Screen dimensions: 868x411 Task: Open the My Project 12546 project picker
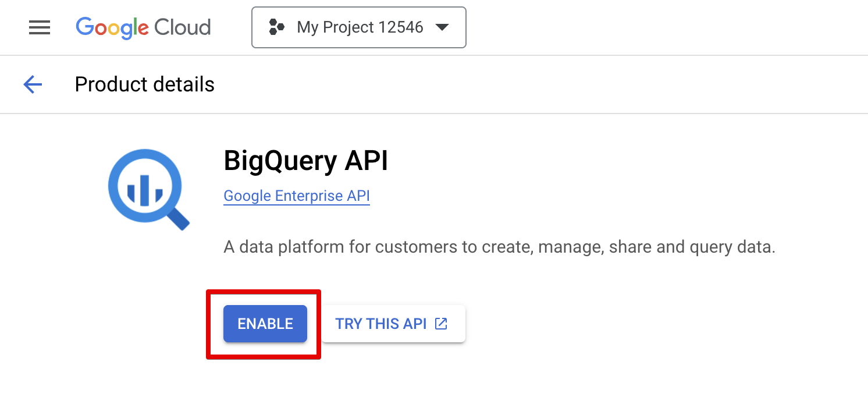click(358, 27)
